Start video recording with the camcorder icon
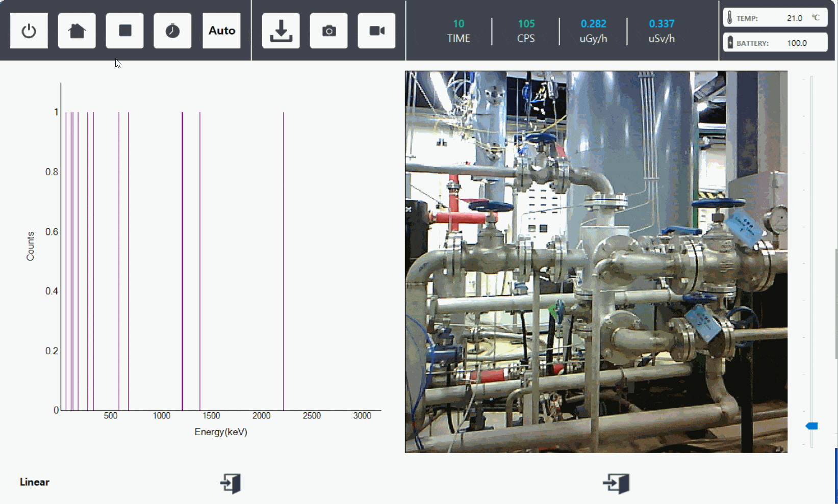This screenshot has width=838, height=504. 377,31
